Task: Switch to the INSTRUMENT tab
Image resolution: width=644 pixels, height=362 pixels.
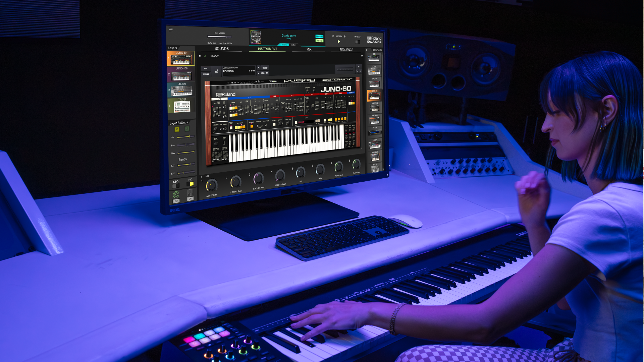Action: (x=268, y=49)
